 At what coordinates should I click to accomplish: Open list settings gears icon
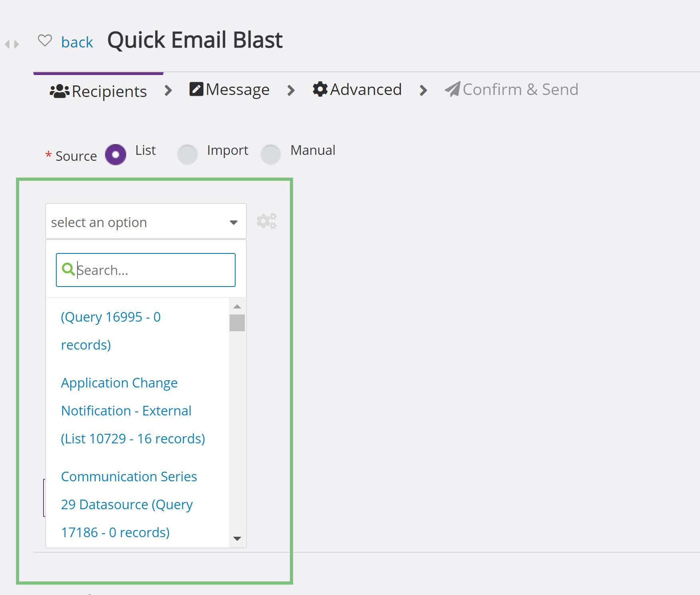(266, 221)
